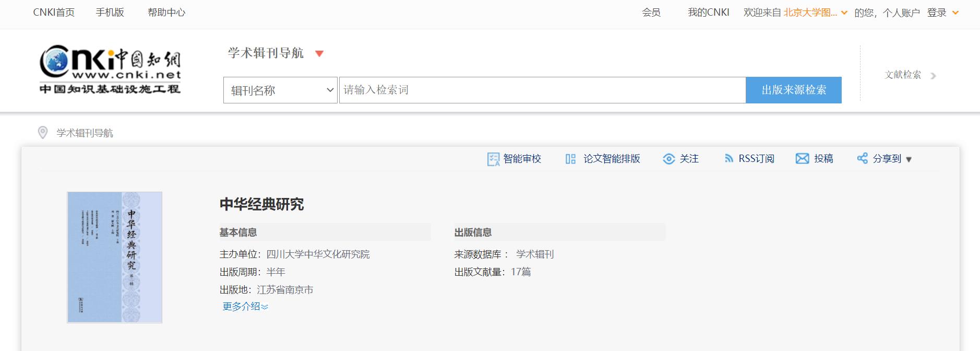This screenshot has width=980, height=351.
Task: Click the 投稿 envelope icon
Action: (802, 159)
